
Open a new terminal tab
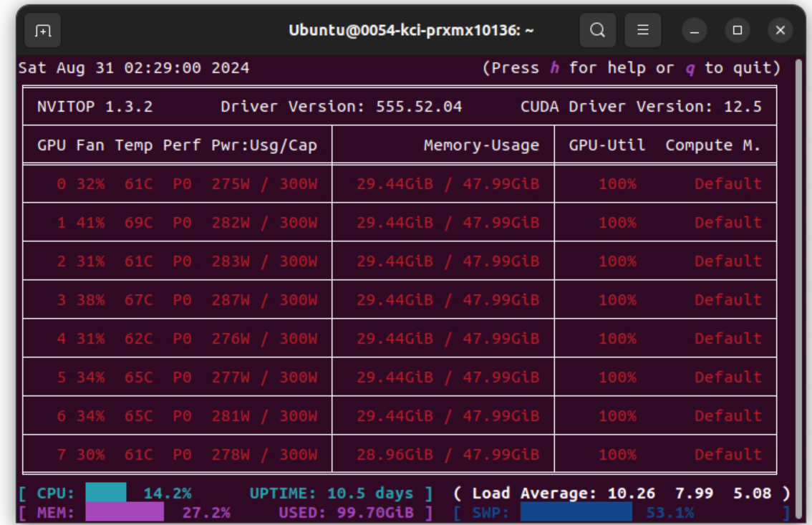point(43,31)
